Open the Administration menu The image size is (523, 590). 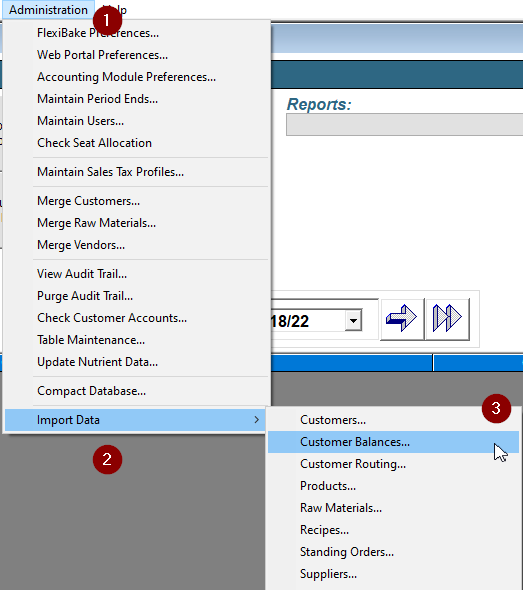[48, 9]
